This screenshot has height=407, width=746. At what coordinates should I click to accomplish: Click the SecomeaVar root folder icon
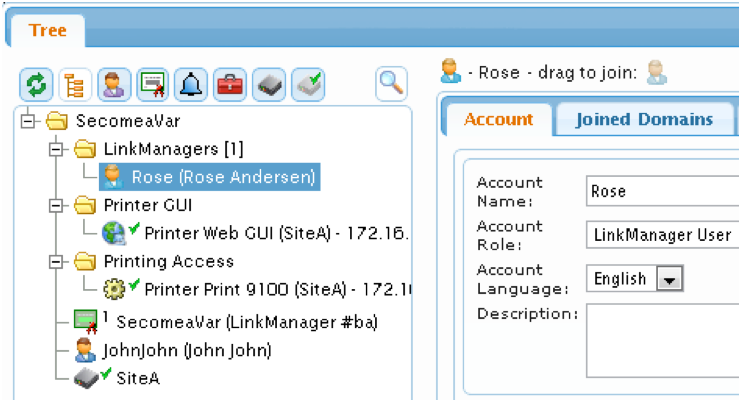click(57, 121)
